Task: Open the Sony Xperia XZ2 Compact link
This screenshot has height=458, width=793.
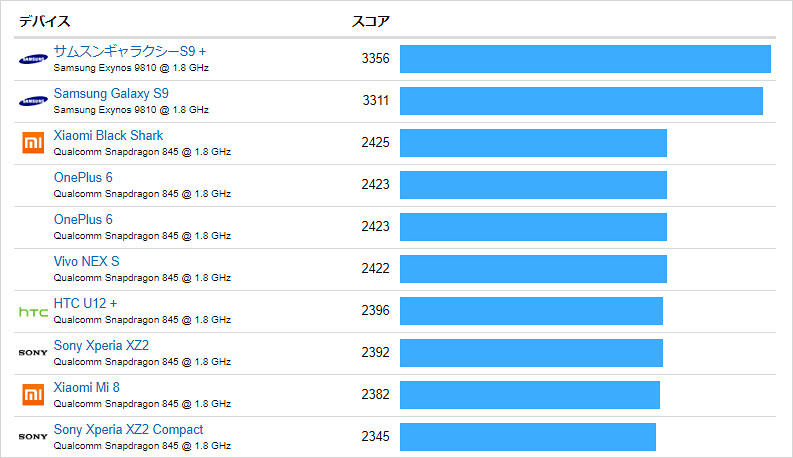Action: tap(128, 429)
